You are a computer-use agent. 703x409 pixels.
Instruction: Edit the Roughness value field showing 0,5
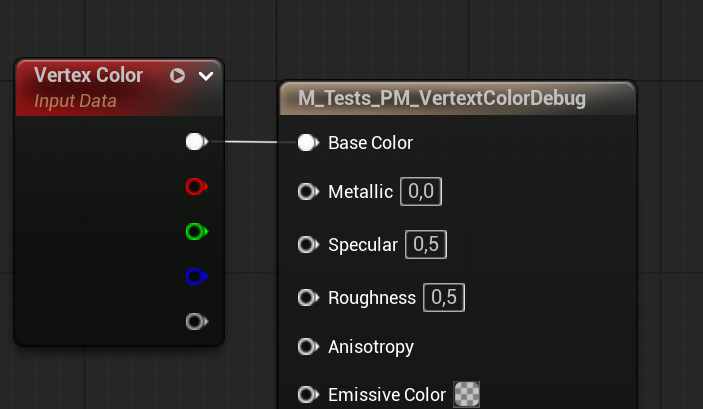pos(444,297)
